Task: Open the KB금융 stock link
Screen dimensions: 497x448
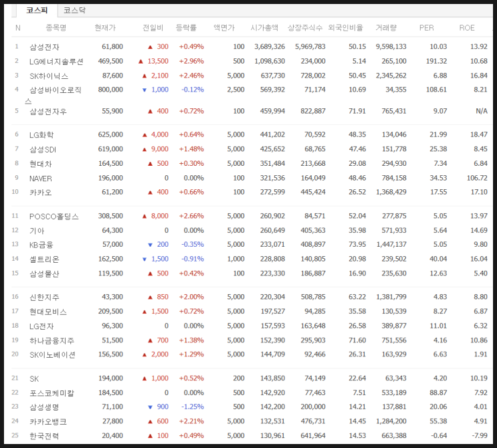Action: coord(41,245)
